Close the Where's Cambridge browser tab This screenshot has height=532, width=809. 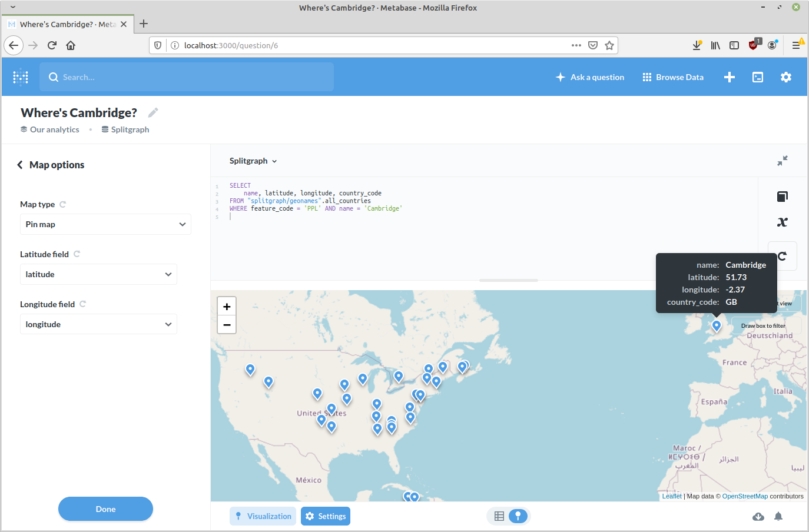(124, 24)
